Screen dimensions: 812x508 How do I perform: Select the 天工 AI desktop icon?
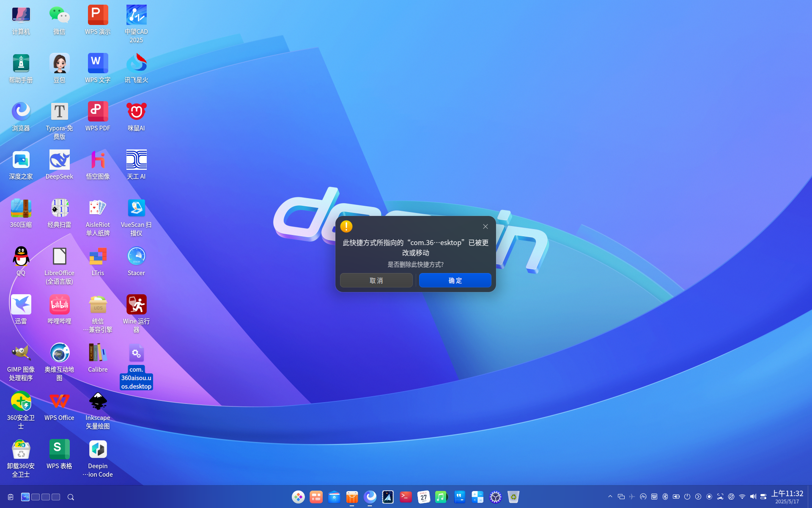pyautogui.click(x=136, y=165)
